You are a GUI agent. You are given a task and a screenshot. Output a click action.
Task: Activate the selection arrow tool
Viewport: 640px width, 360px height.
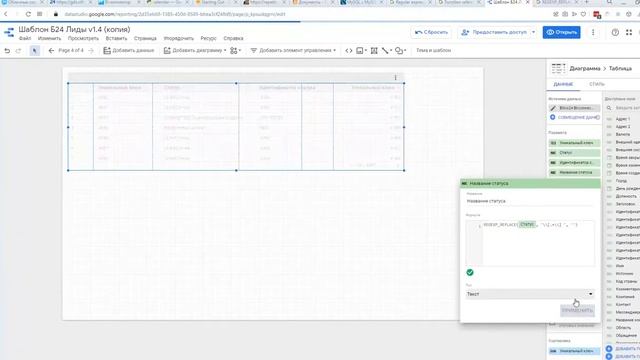[x=35, y=51]
